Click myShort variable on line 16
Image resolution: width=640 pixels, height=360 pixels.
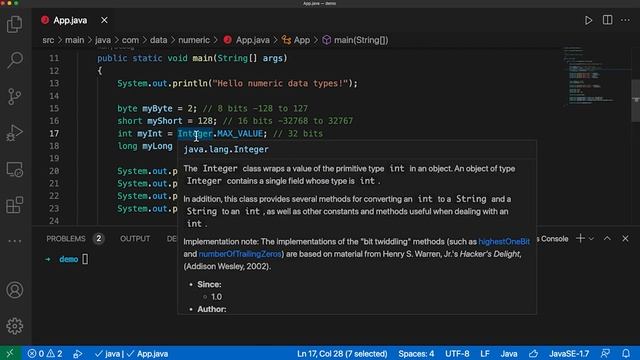click(165, 121)
